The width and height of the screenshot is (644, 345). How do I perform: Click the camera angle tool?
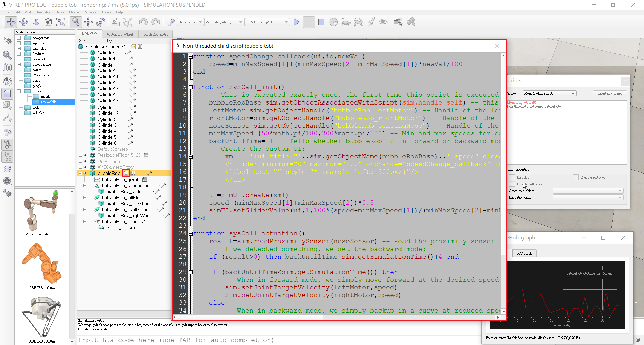(x=48, y=22)
